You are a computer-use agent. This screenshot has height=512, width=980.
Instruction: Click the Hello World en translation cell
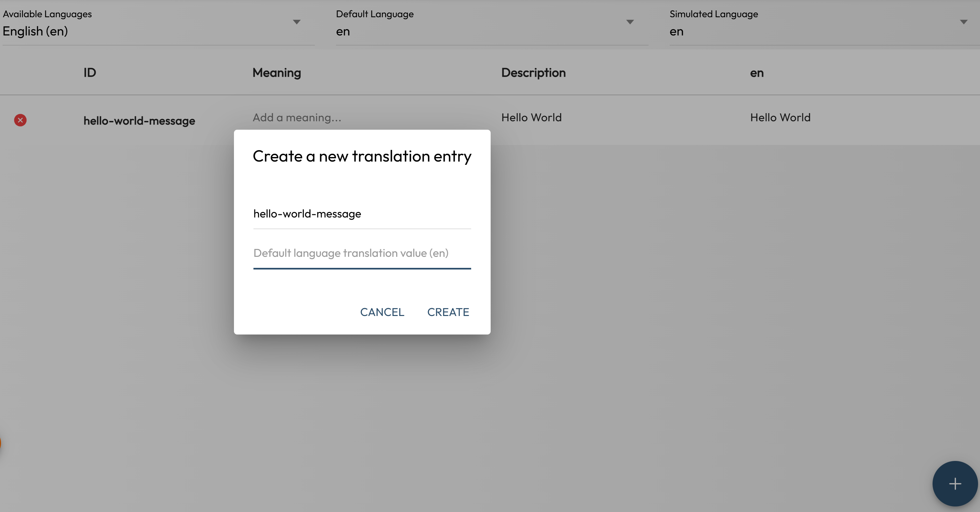[780, 118]
